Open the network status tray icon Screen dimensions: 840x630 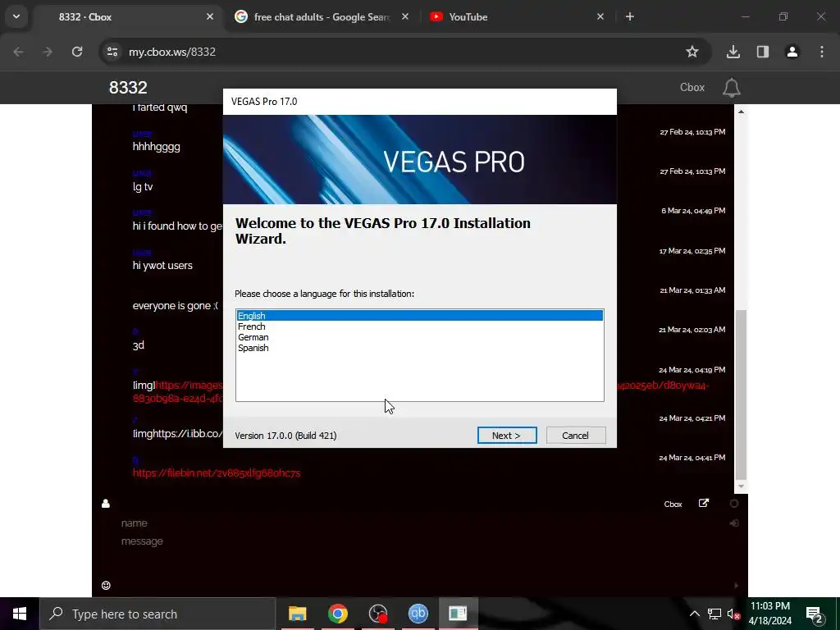pyautogui.click(x=714, y=614)
